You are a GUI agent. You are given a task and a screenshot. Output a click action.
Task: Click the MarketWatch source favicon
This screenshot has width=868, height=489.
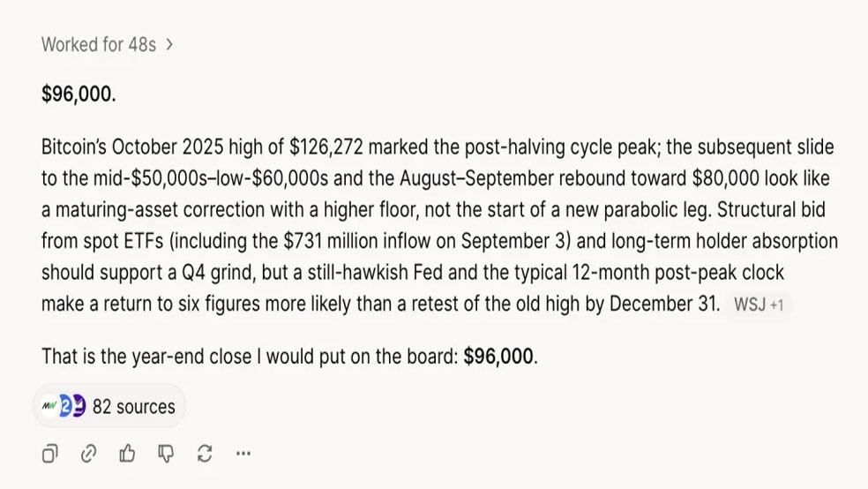coord(49,406)
